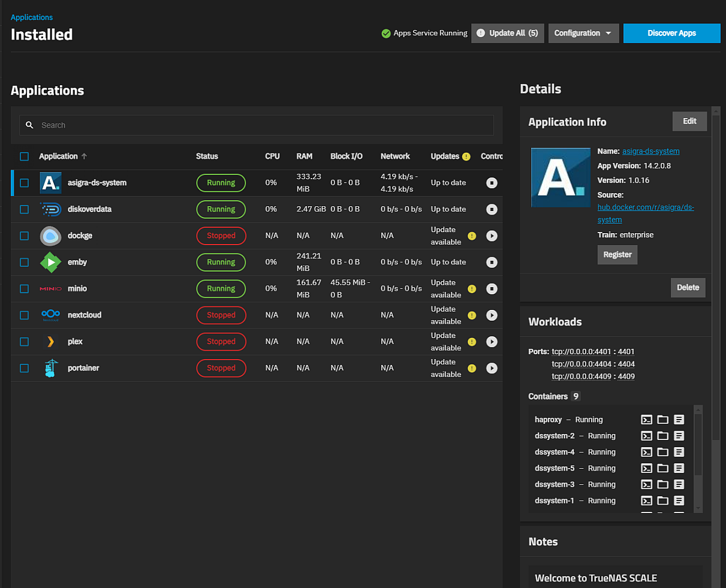Select the nextcloud row checkbox
The image size is (726, 588).
[24, 315]
